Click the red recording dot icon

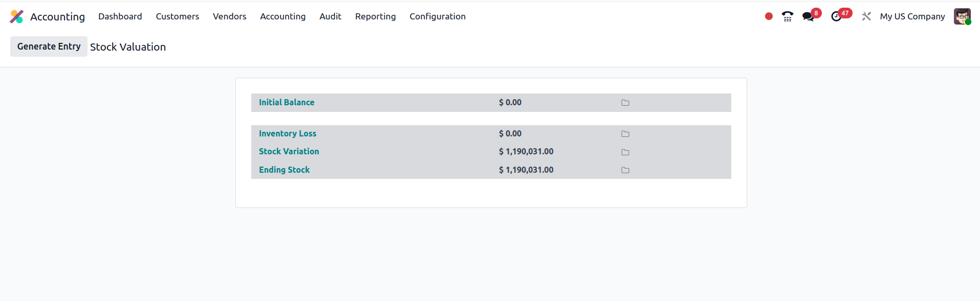click(x=768, y=16)
